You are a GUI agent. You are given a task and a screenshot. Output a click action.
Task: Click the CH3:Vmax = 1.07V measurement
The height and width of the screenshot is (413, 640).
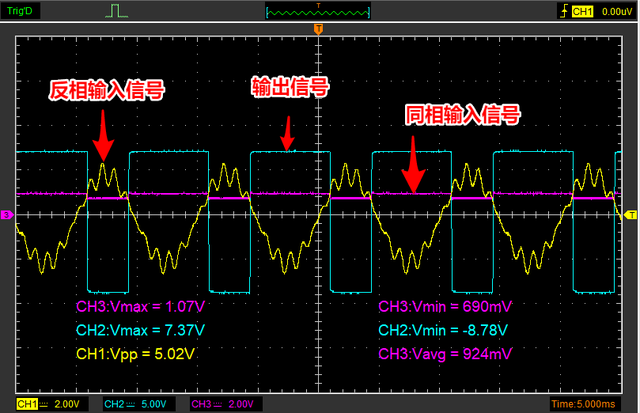point(140,306)
